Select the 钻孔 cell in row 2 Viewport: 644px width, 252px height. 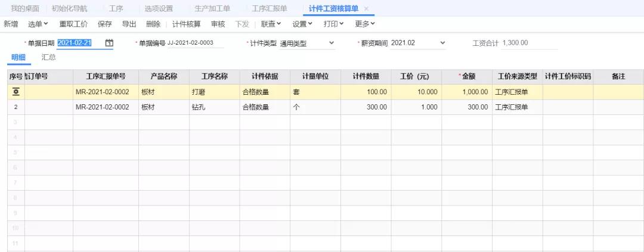point(214,107)
